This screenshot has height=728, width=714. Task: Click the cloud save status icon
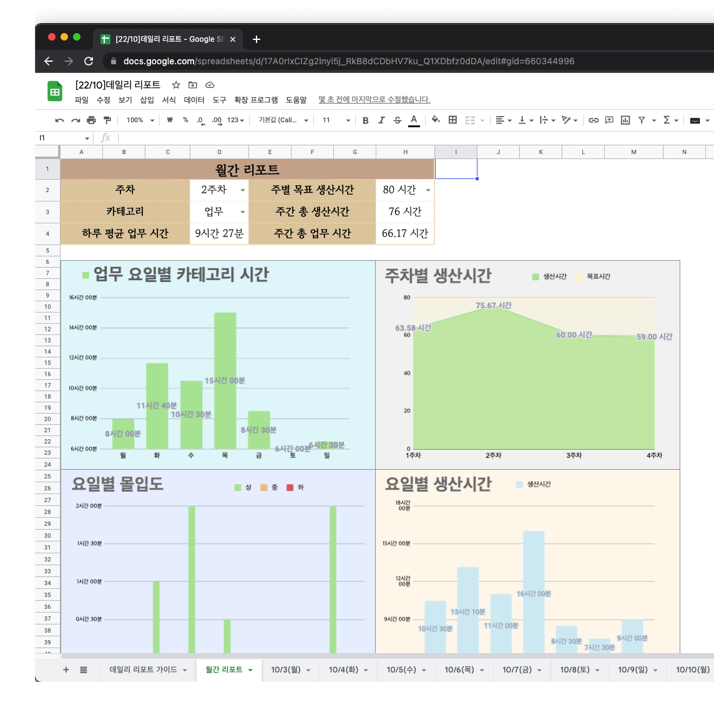point(210,85)
